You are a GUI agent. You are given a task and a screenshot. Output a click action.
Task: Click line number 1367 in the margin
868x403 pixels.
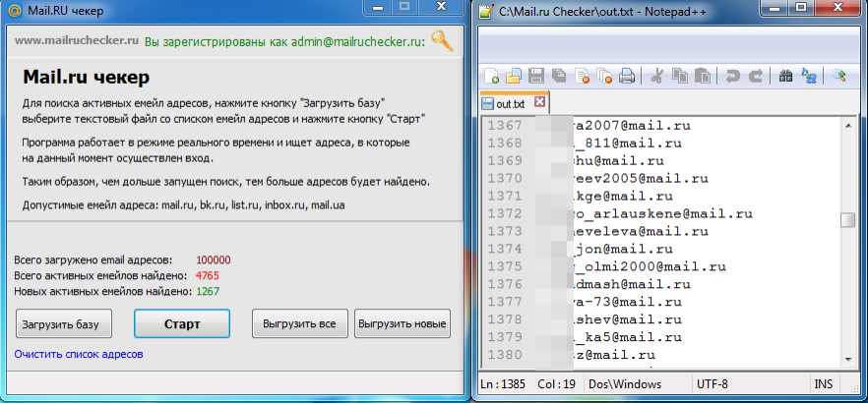point(503,126)
